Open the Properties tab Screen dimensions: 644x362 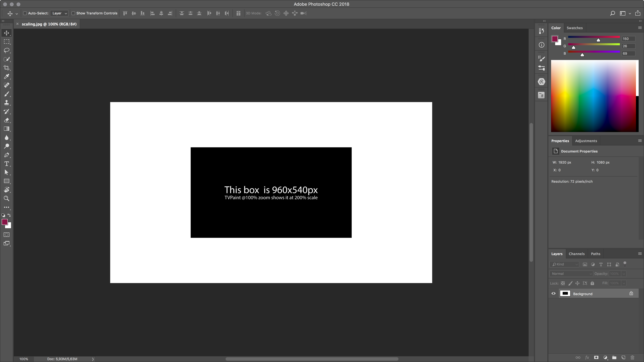point(560,141)
